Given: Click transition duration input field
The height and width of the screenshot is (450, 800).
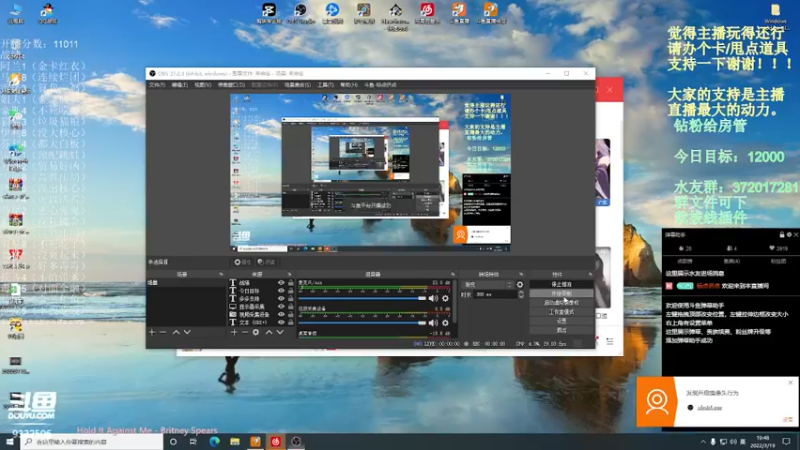Looking at the screenshot, I should click(495, 294).
